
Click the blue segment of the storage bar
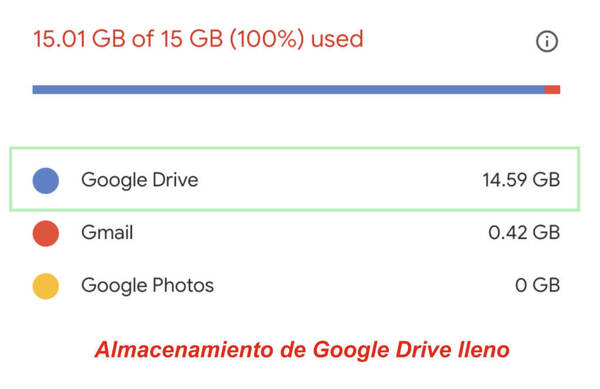tap(289, 90)
